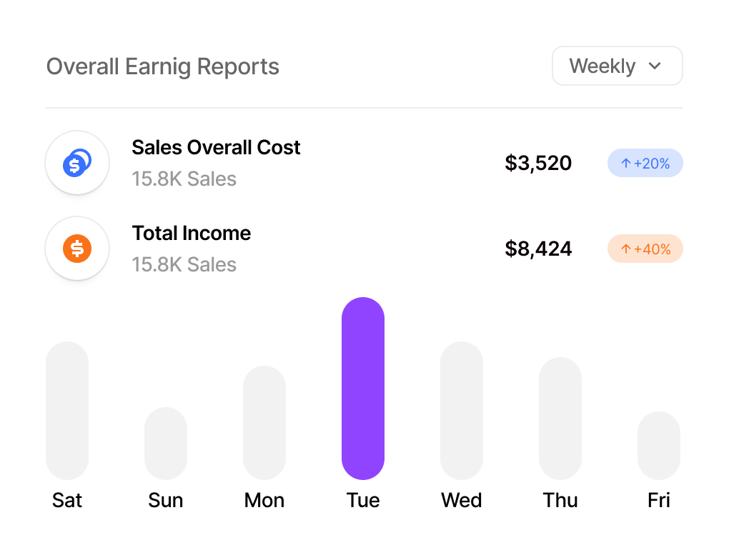Select the highlighted purple Tuesday bar
The height and width of the screenshot is (560, 729).
coord(363,387)
